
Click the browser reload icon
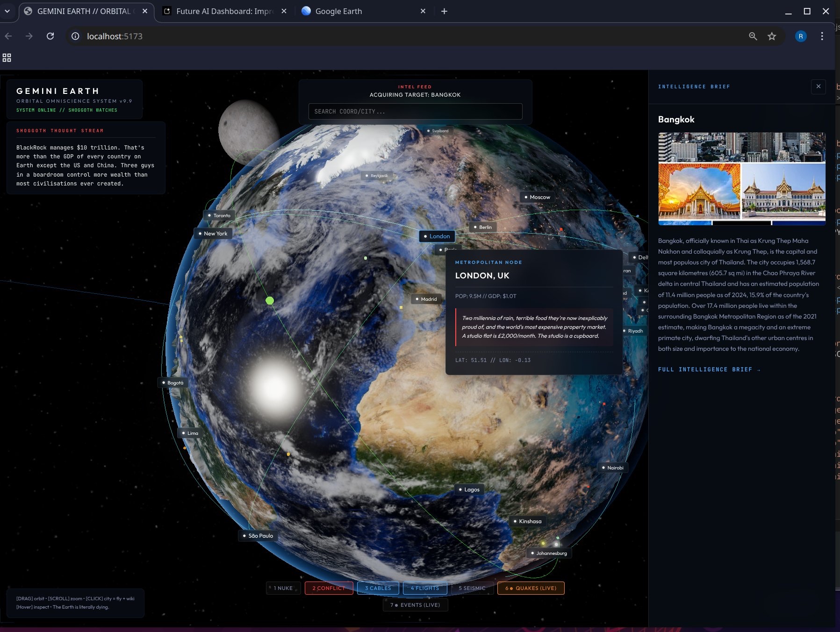coord(50,36)
